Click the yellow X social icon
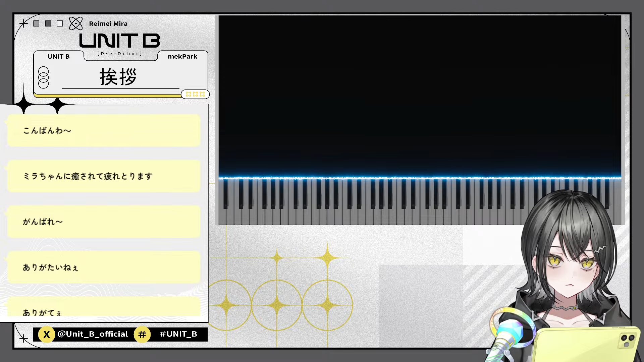 [46, 334]
